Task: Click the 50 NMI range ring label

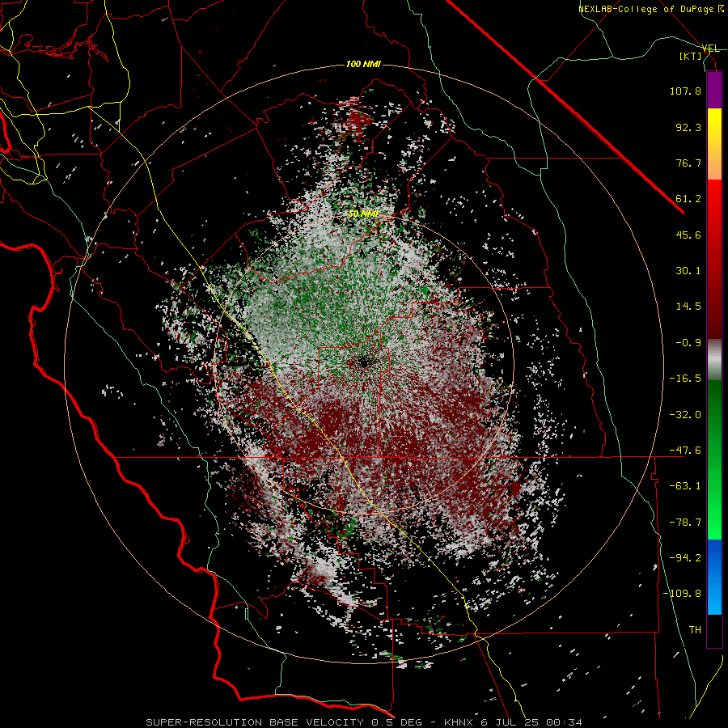Action: pyautogui.click(x=363, y=214)
